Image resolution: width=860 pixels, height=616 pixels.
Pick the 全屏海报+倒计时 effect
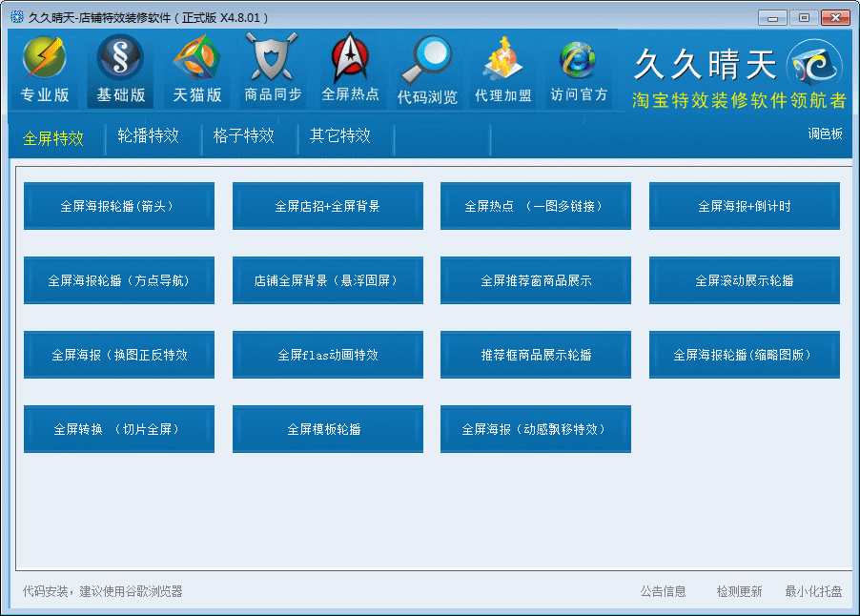(744, 206)
